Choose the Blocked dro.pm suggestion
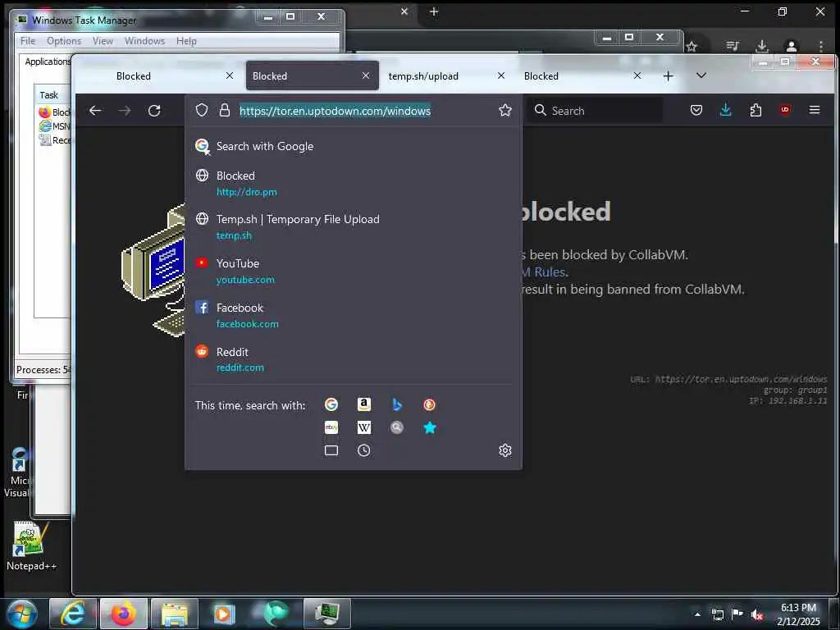 [354, 183]
